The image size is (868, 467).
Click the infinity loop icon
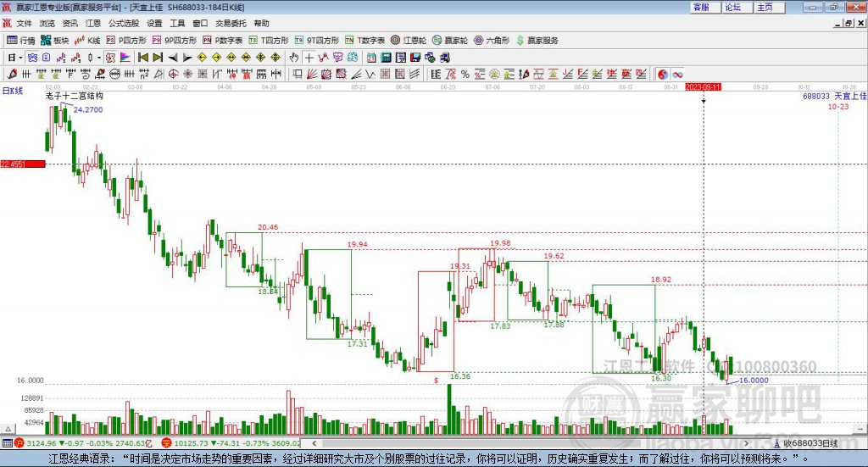point(677,74)
